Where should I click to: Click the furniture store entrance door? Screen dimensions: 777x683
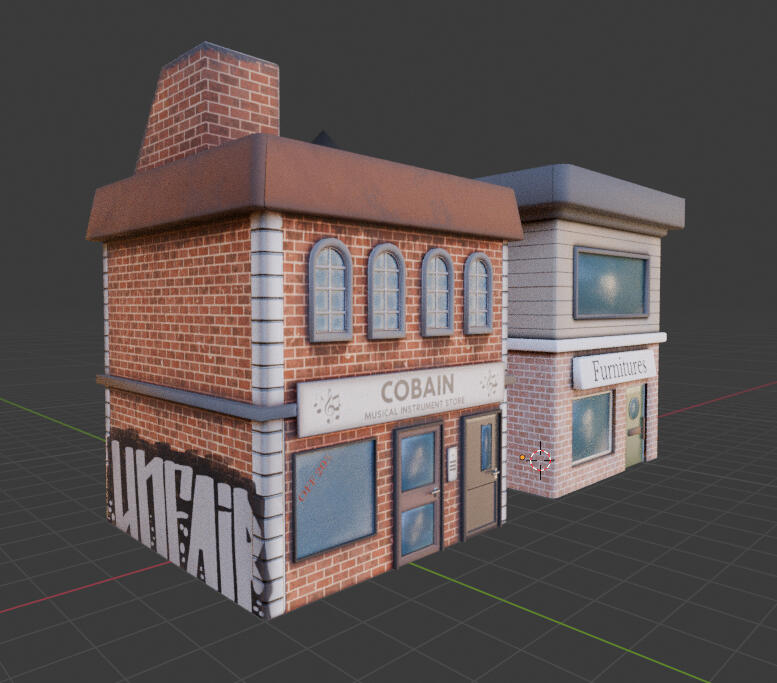click(x=634, y=427)
